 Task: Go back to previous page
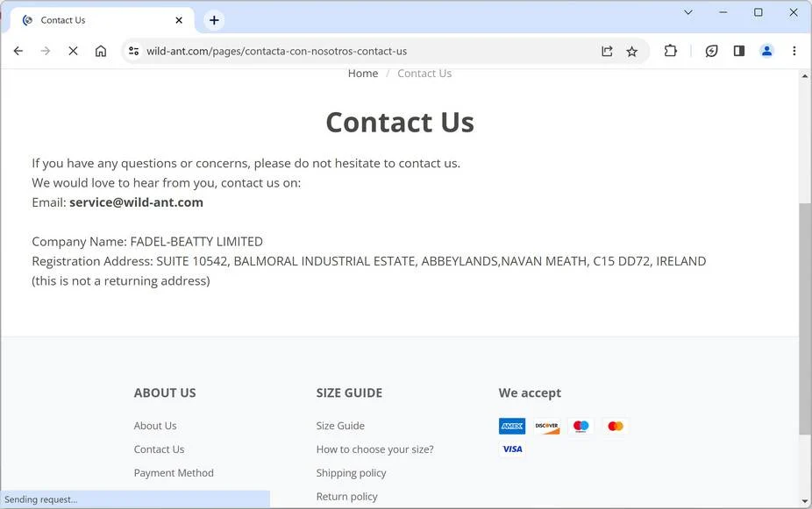point(18,51)
